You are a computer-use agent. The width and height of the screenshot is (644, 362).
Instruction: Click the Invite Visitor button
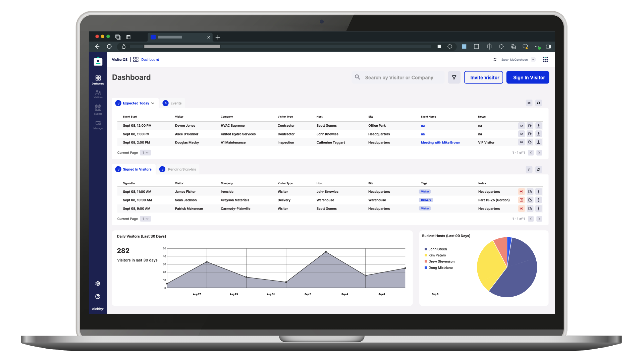click(483, 77)
